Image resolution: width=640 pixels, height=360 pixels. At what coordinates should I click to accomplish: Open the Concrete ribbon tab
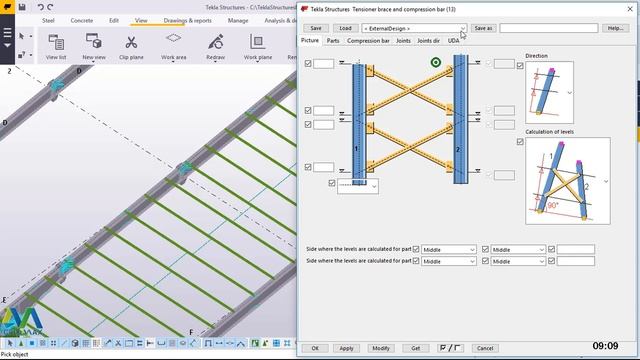(x=82, y=20)
